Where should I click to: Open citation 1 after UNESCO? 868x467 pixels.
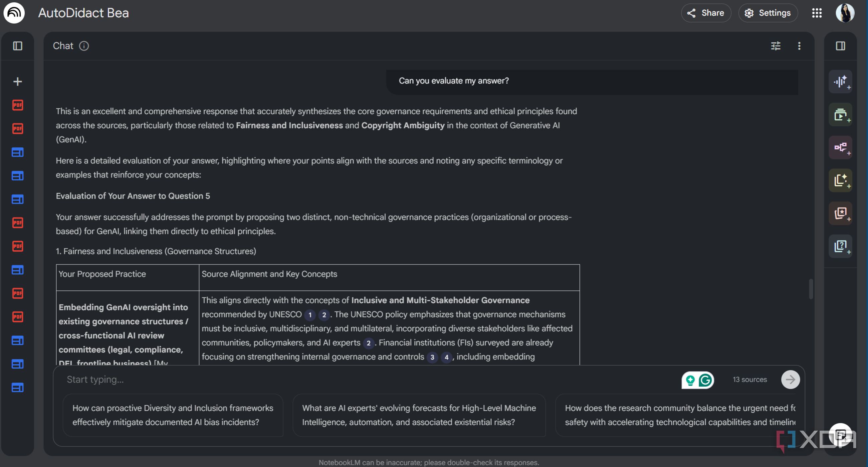click(x=310, y=315)
